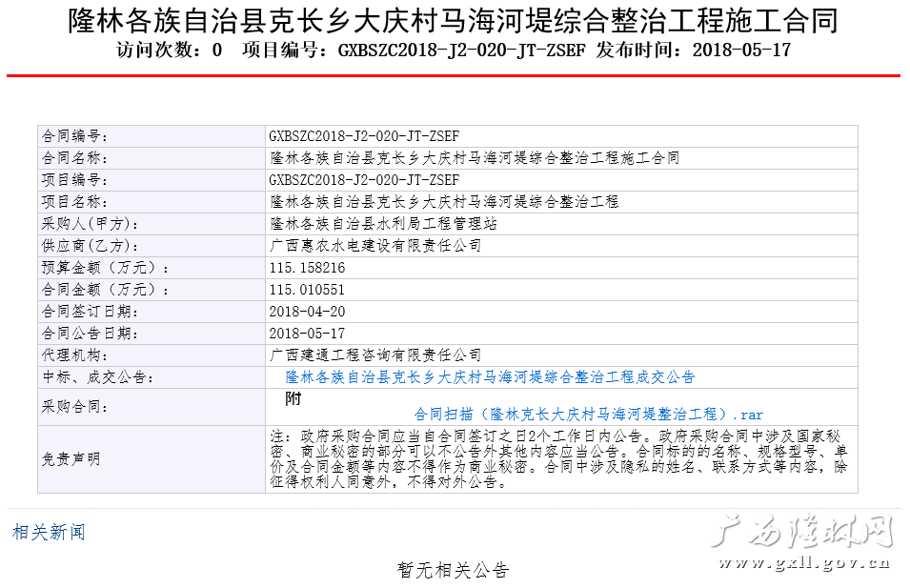Select the 合同名称 value cell
This screenshot has height=588, width=910.
coord(561,158)
